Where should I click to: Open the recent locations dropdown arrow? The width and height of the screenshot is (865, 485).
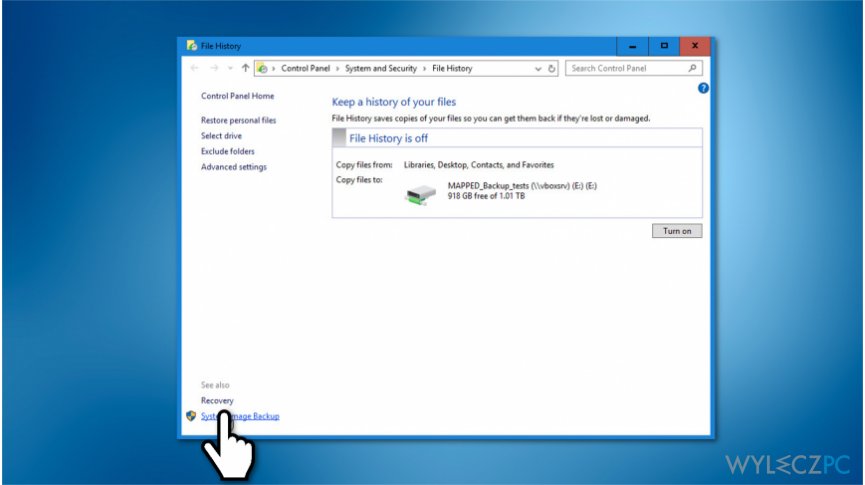pos(230,68)
